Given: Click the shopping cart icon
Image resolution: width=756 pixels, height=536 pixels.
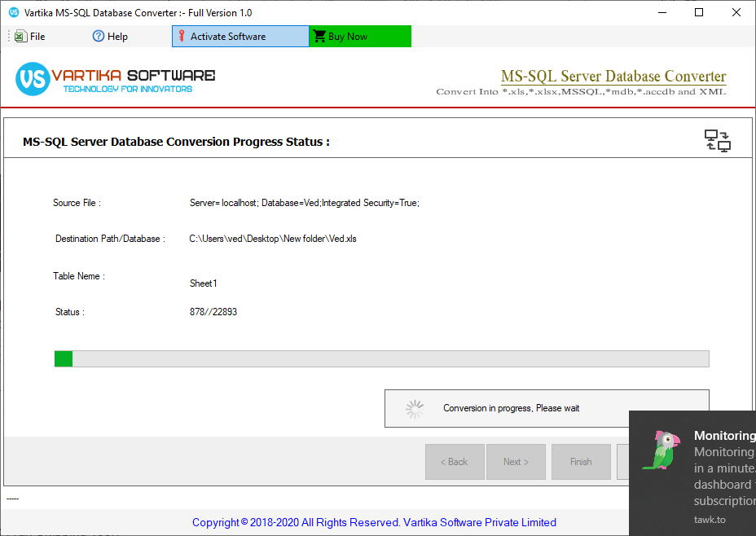Looking at the screenshot, I should [x=319, y=36].
